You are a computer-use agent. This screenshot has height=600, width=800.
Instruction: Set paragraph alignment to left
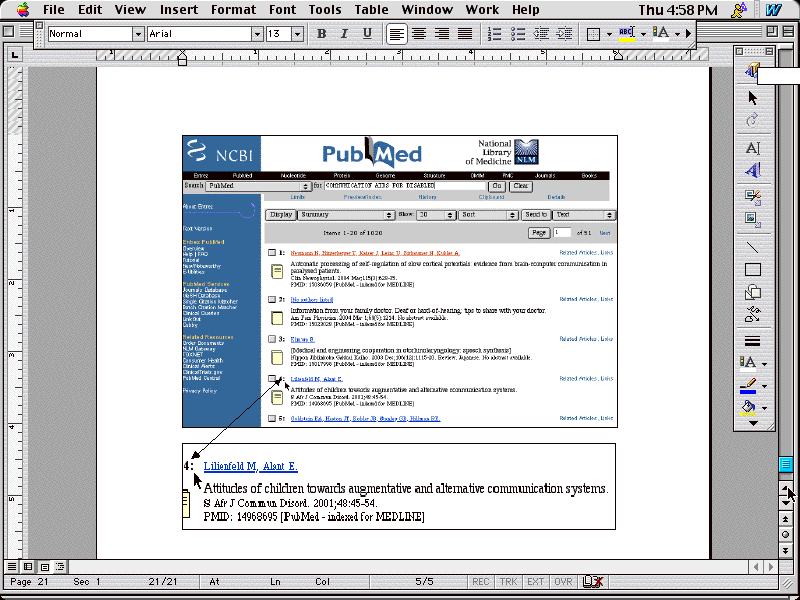coord(396,34)
